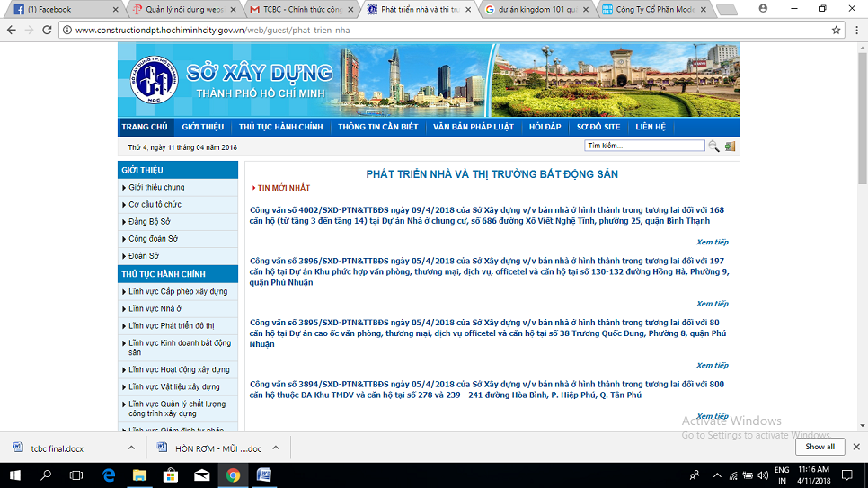Click the Show all downloads button
Viewport: 868px width, 488px height.
point(819,447)
